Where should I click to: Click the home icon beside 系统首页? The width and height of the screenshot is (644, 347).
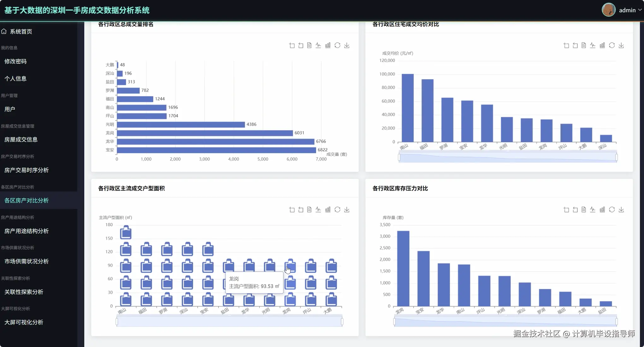[x=4, y=32]
